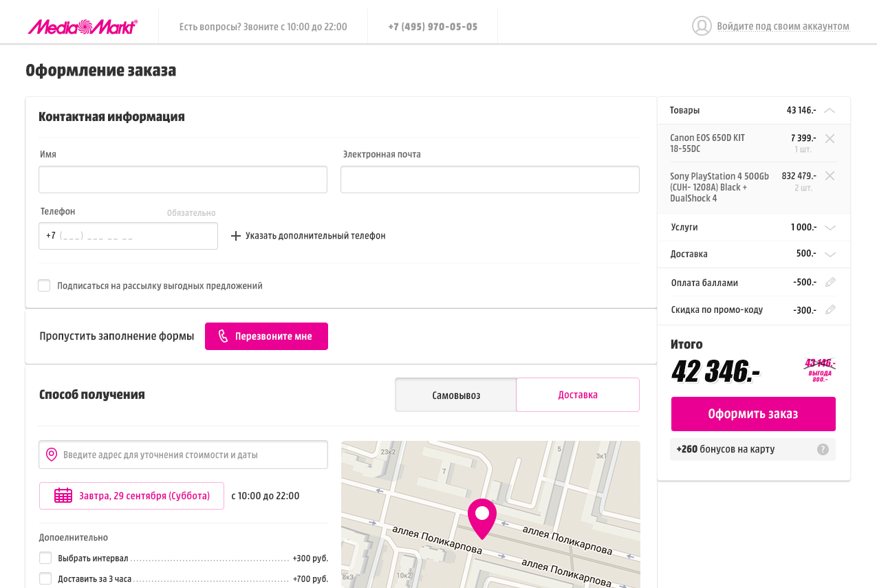Edit the promo code discount
Viewport: 877px width, 588px height.
coord(830,309)
